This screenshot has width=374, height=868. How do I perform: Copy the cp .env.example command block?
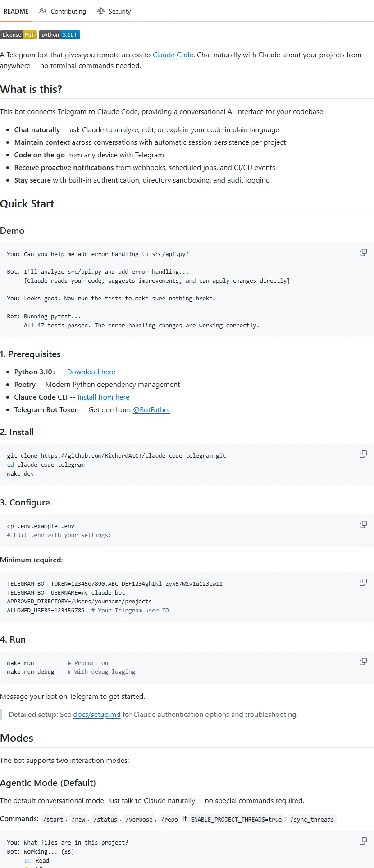pyautogui.click(x=363, y=524)
